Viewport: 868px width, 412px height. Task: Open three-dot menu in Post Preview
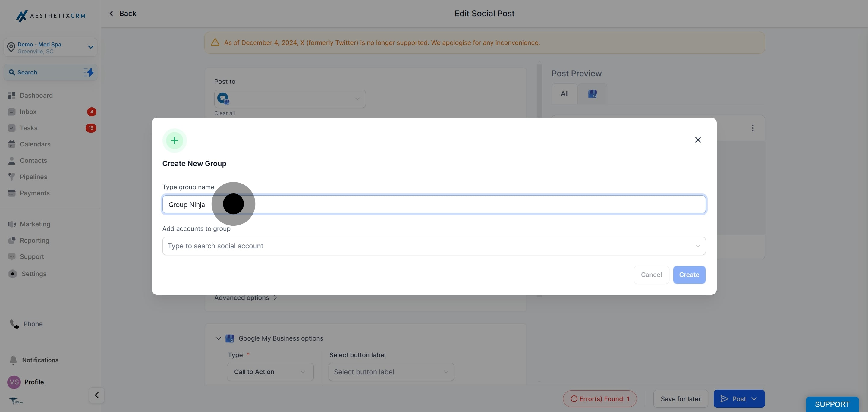click(753, 128)
